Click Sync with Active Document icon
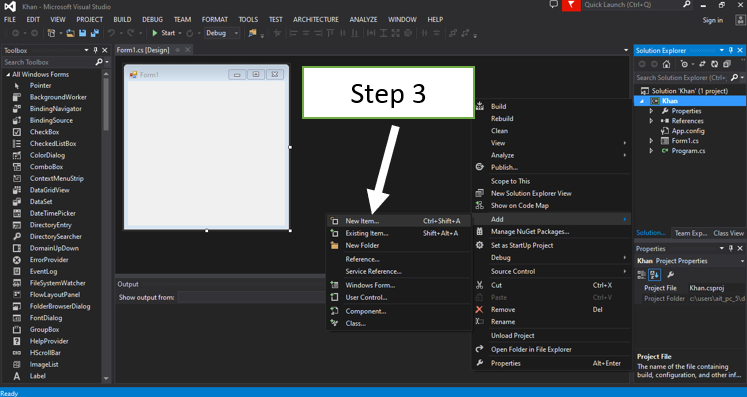The image size is (747, 397). (x=702, y=64)
